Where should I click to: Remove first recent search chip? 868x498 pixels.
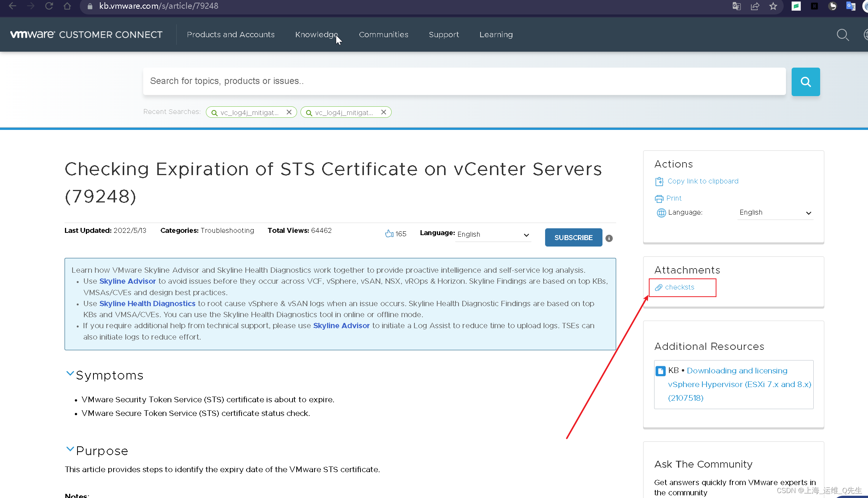(289, 112)
